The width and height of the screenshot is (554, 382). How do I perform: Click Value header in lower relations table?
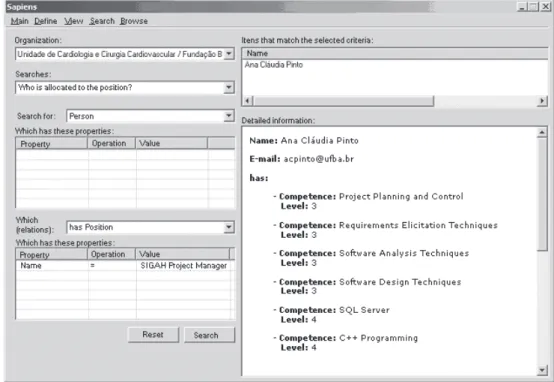click(183, 254)
